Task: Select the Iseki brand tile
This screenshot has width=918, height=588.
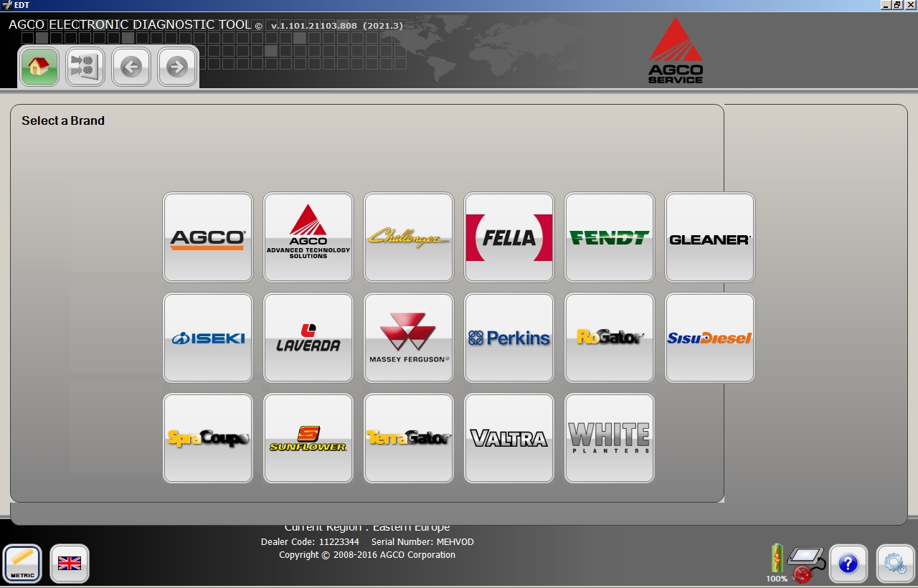Action: tap(208, 338)
